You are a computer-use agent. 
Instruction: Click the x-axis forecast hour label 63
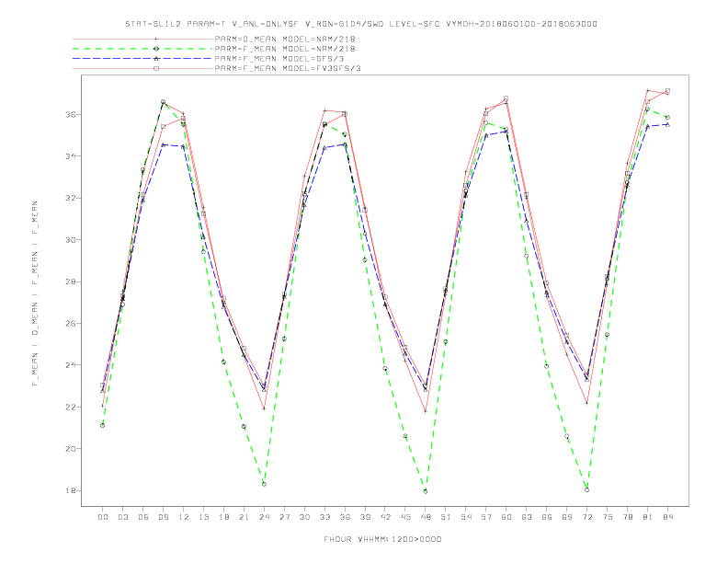[x=527, y=517]
